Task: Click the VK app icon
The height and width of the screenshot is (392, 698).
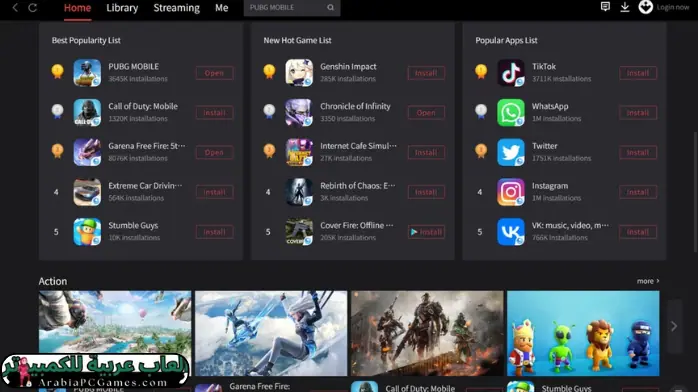Action: (x=511, y=231)
